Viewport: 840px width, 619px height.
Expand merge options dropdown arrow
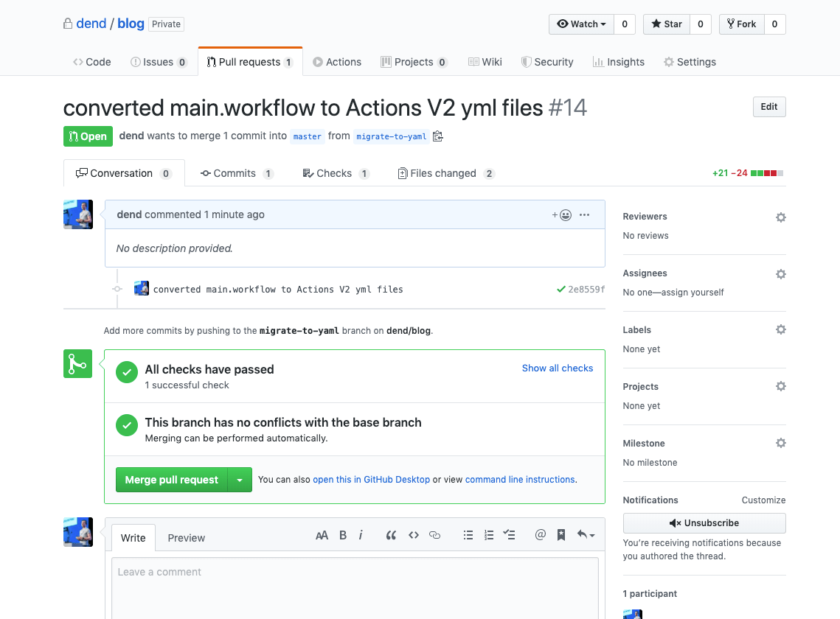point(240,480)
